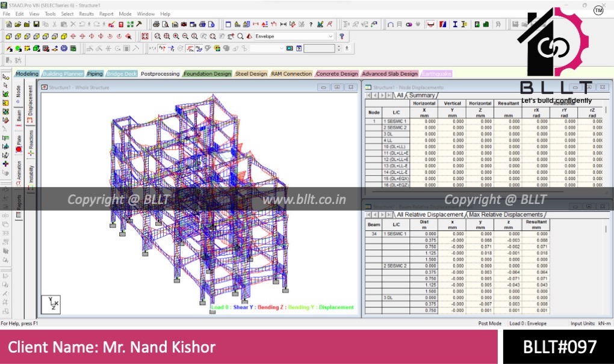Switch to the Advanced Slab Design tab
The width and height of the screenshot is (614, 364).
click(x=389, y=73)
